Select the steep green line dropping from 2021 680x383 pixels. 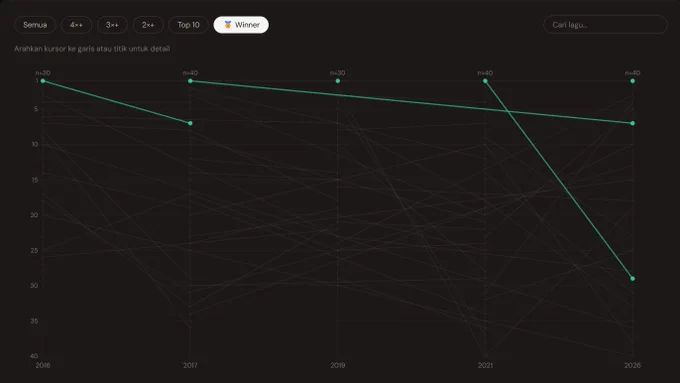[x=559, y=180]
